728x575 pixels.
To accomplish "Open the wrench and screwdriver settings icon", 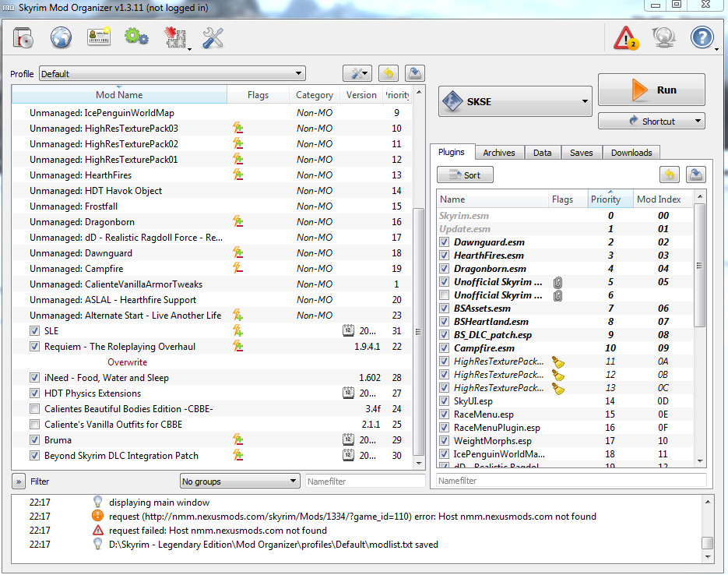I will click(x=213, y=37).
